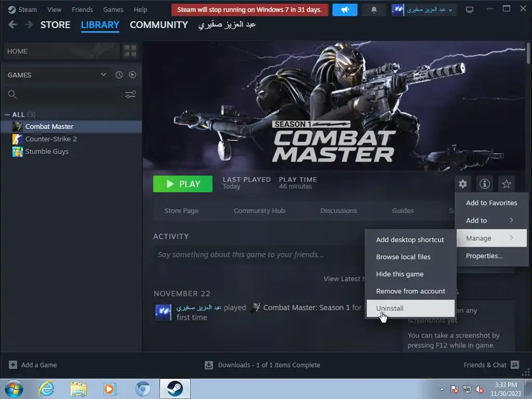Open the Help menu
Viewport: 532px width, 399px height.
click(x=140, y=9)
